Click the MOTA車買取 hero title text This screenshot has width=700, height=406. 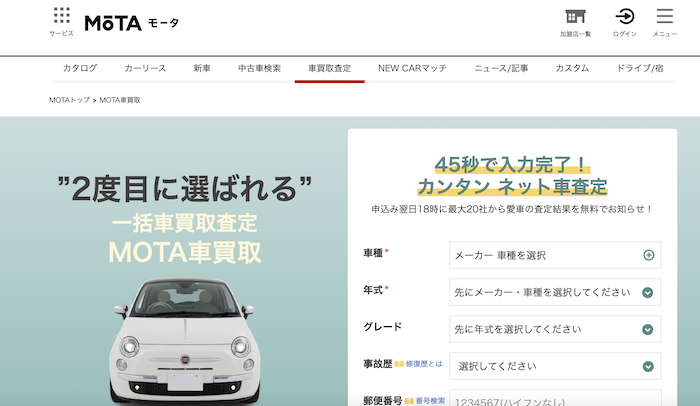[x=184, y=252]
